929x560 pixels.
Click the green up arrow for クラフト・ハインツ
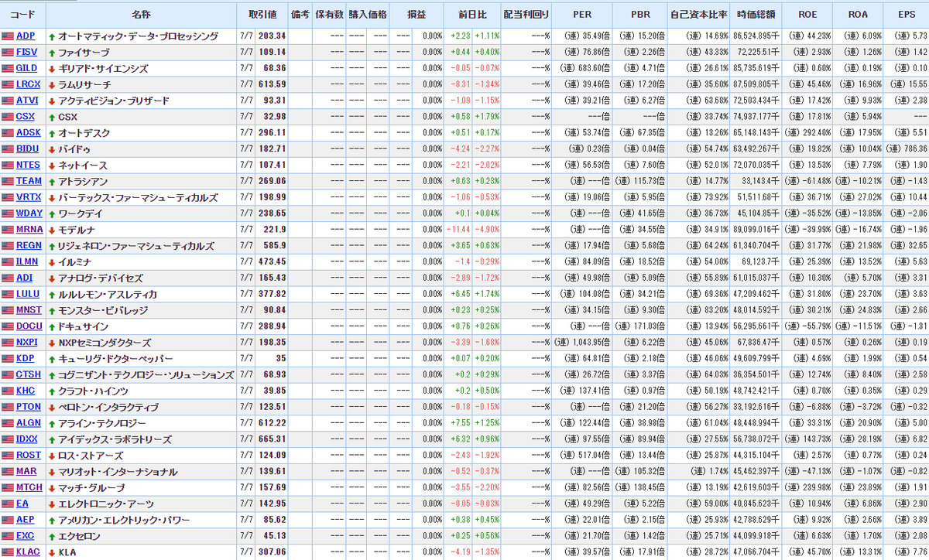pyautogui.click(x=52, y=391)
